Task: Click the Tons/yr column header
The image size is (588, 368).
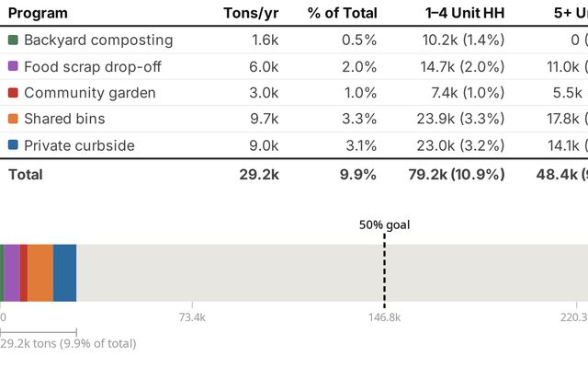Action: pyautogui.click(x=251, y=14)
